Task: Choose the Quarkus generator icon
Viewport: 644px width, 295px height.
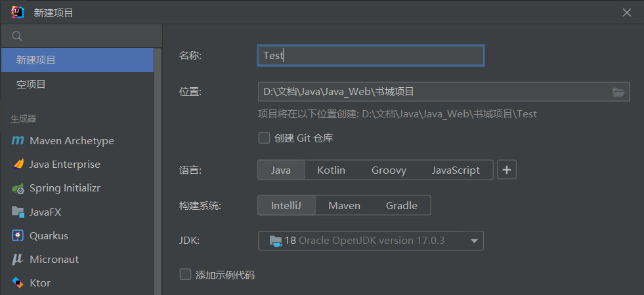Action: tap(18, 235)
